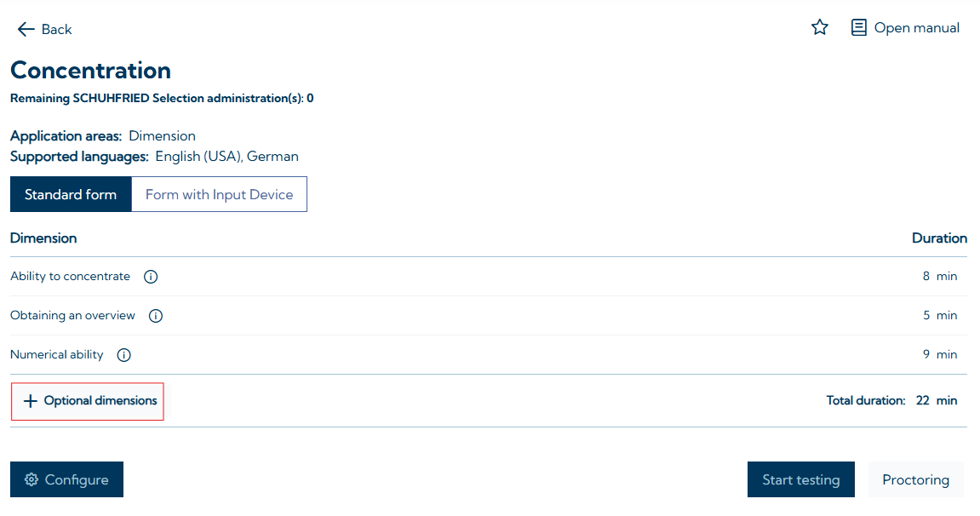
Task: Show info for Ability to concentrate
Action: pos(151,277)
